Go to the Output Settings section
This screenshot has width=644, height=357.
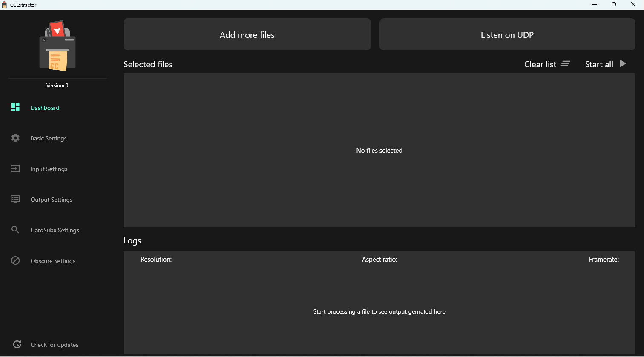click(52, 200)
